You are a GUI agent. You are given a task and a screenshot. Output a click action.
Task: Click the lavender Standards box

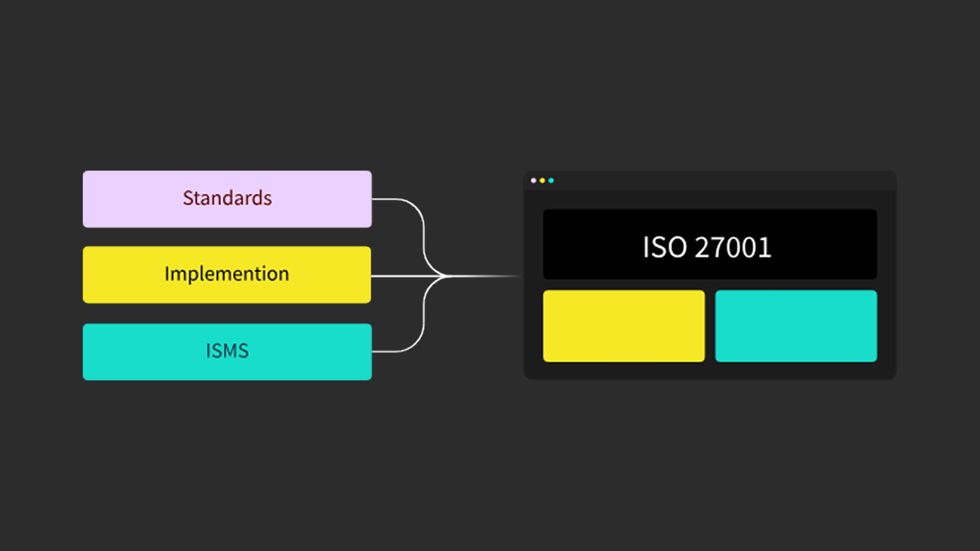[x=227, y=199]
